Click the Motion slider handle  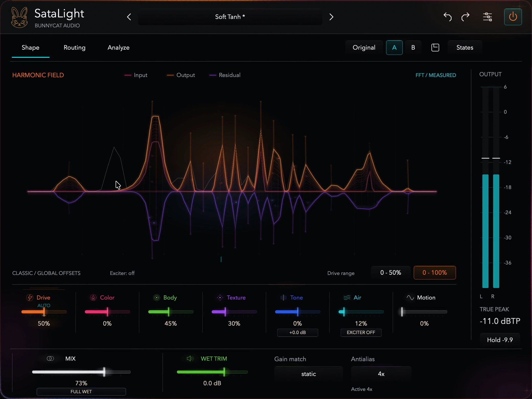coord(402,312)
